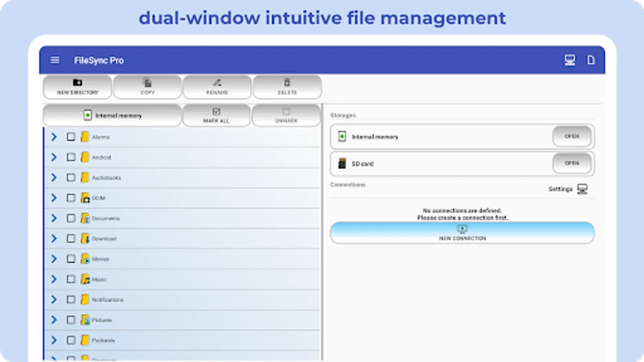The width and height of the screenshot is (644, 362).
Task: Create a New Connection
Action: [x=462, y=233]
